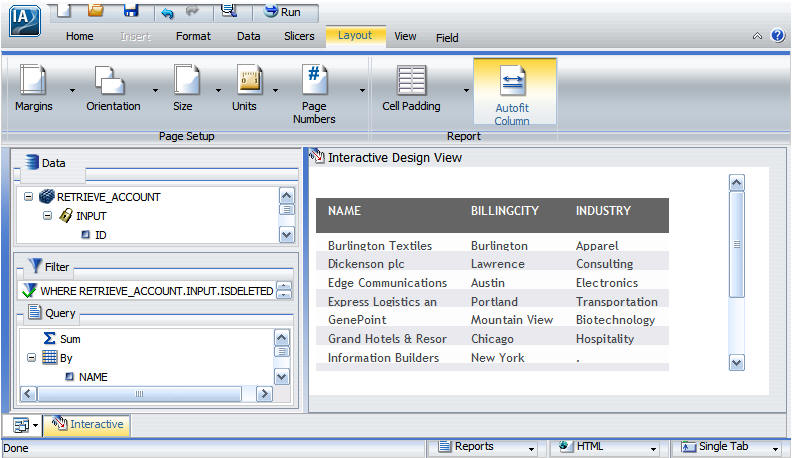This screenshot has height=458, width=794.
Task: Select the Layout ribbon tab
Action: (355, 35)
